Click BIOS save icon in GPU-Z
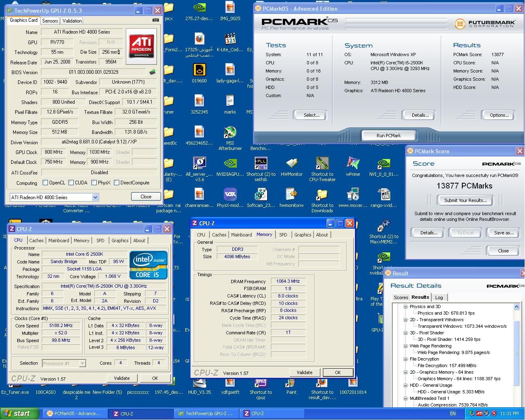Image resolution: width=525 pixels, height=420 pixels. tap(152, 72)
